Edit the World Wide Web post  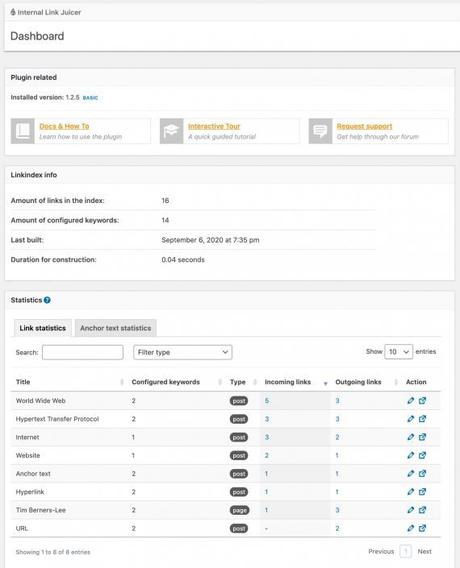[x=410, y=401]
